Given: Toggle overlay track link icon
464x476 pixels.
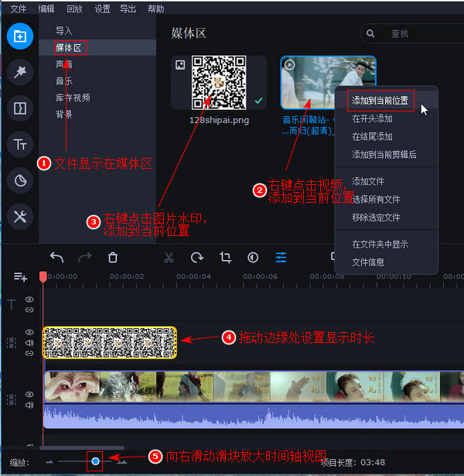Looking at the screenshot, I should coord(29,354).
